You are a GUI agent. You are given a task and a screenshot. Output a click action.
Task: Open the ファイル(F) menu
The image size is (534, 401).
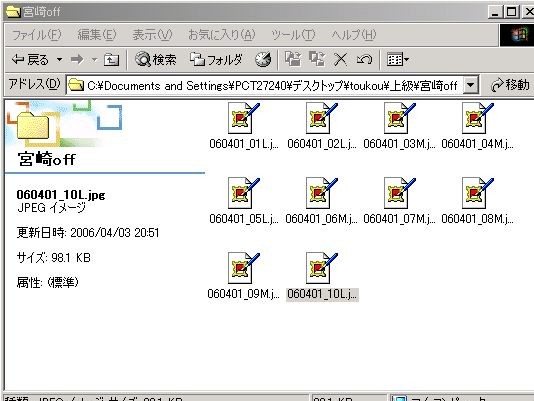36,34
